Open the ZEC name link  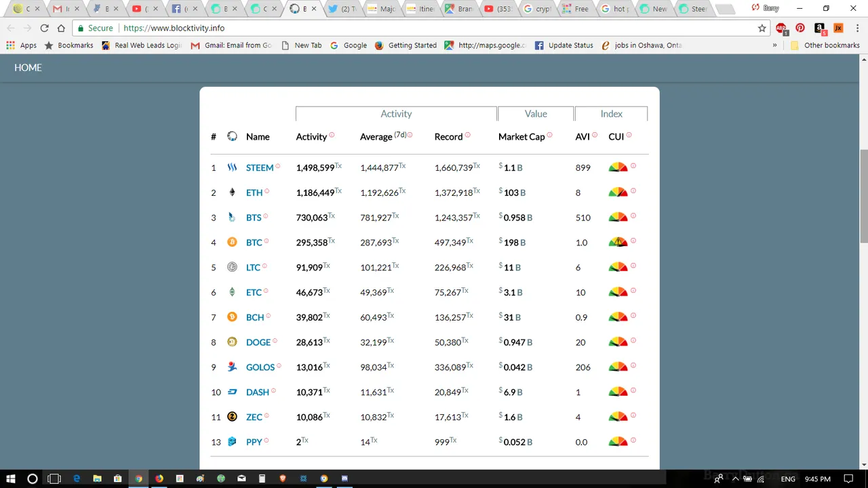coord(254,417)
